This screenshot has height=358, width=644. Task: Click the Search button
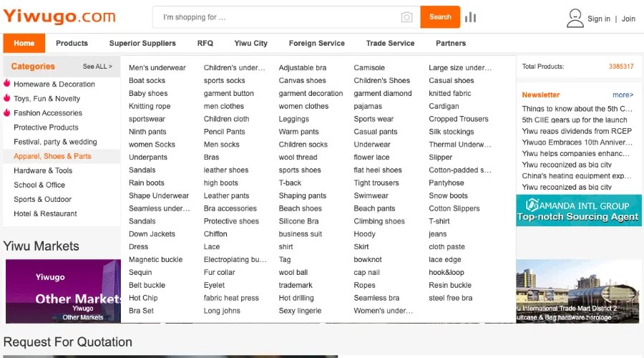(440, 17)
